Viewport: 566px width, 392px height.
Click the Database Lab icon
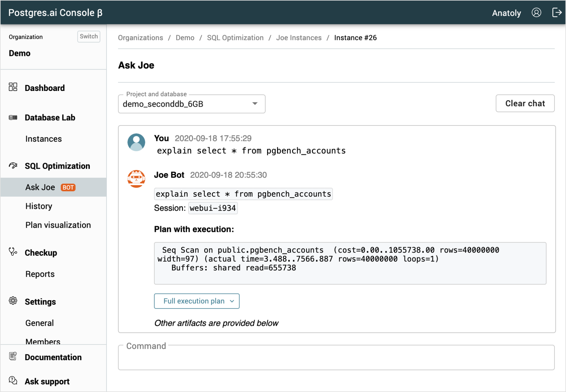pos(13,117)
